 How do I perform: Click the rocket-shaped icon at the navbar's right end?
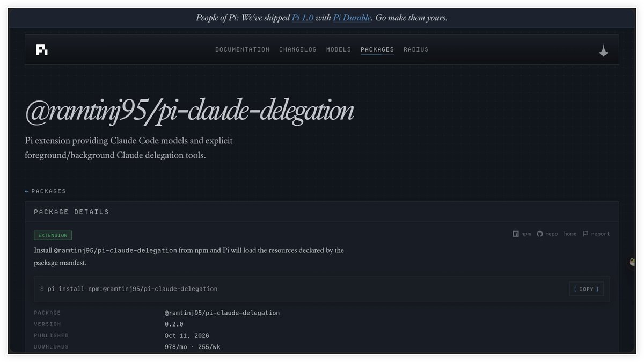tap(603, 50)
